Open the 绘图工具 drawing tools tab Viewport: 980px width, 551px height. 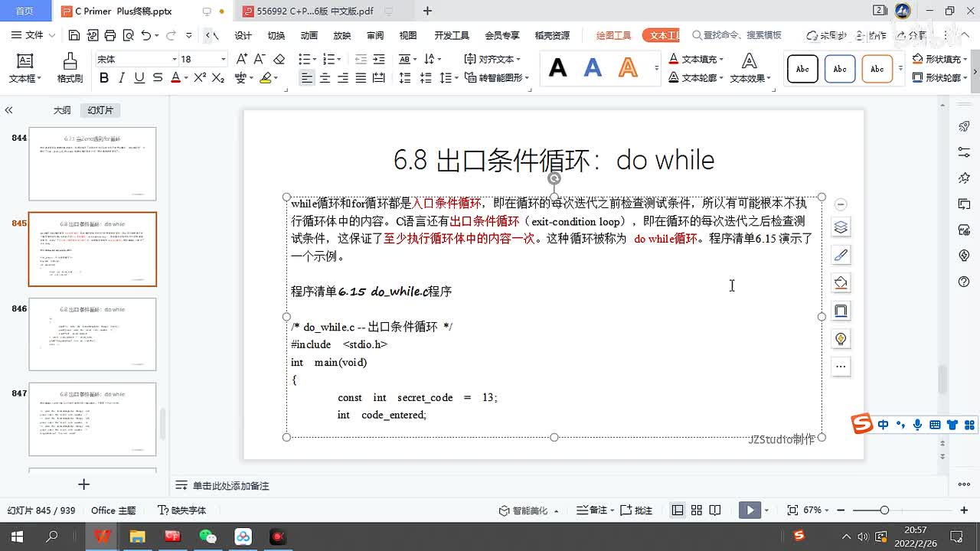pyautogui.click(x=613, y=35)
